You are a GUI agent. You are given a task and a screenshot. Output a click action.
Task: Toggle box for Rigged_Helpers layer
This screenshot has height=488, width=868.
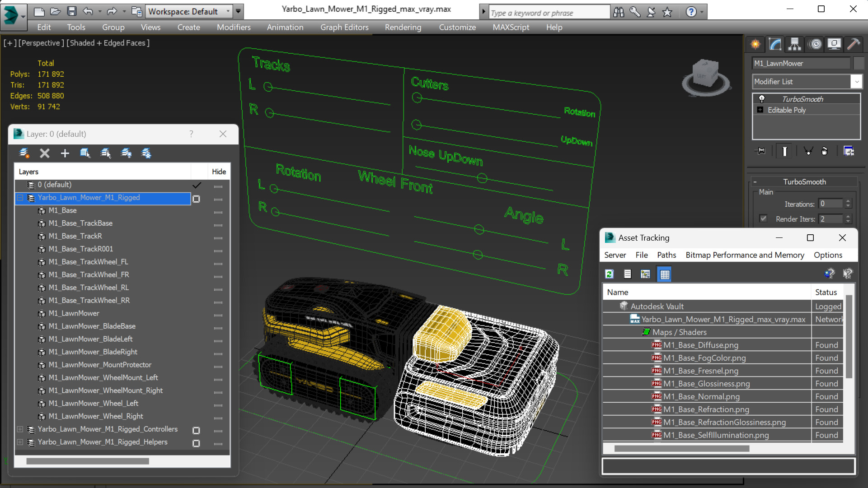[196, 443]
